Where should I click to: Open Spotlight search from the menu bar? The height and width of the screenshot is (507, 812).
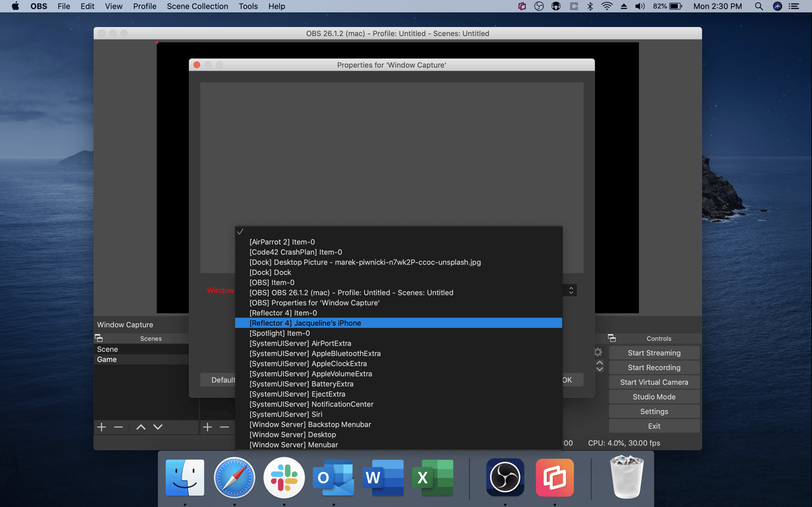(x=758, y=6)
